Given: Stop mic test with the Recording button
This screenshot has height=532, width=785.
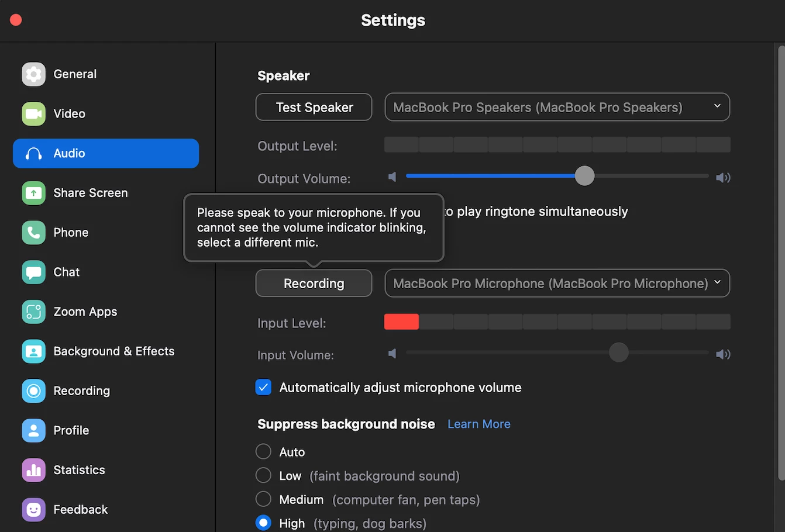Looking at the screenshot, I should coord(314,284).
